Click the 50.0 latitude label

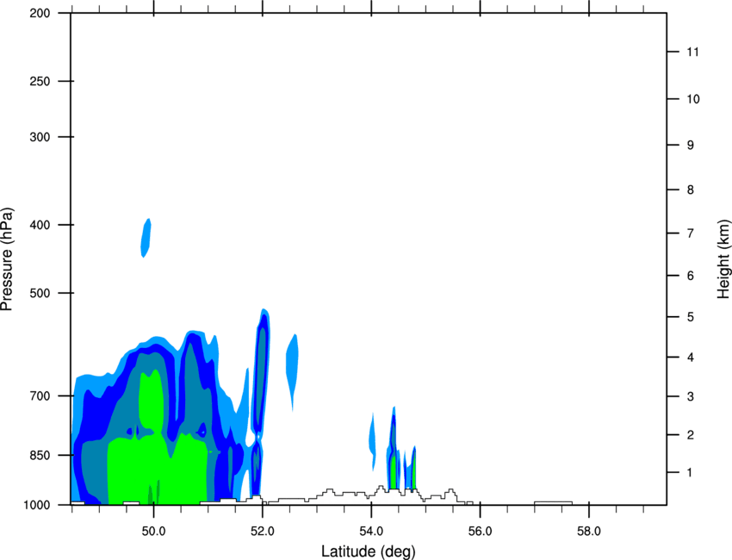[153, 532]
